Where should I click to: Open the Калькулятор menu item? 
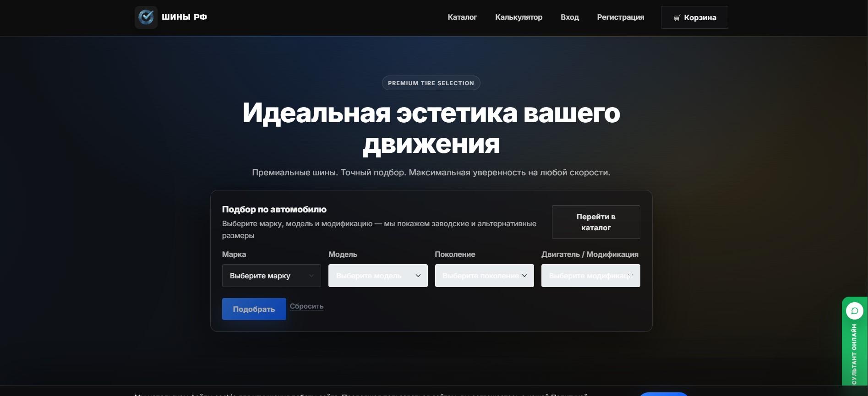[x=519, y=17]
